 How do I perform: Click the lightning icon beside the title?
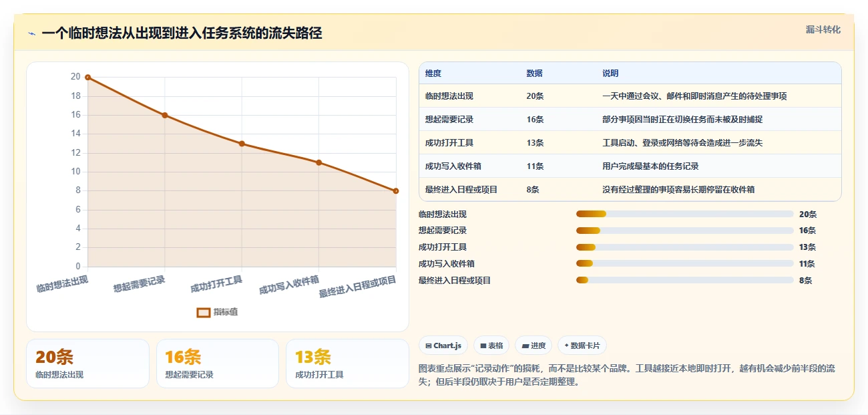(x=31, y=33)
